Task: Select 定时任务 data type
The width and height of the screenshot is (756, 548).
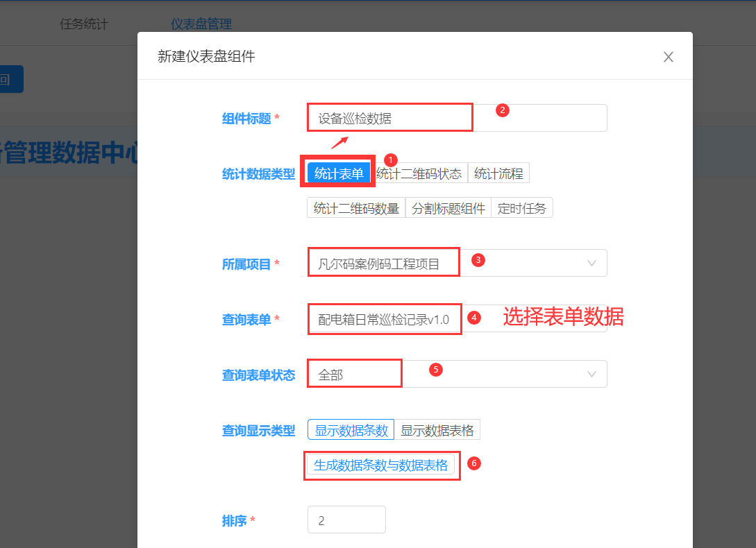Action: 522,208
